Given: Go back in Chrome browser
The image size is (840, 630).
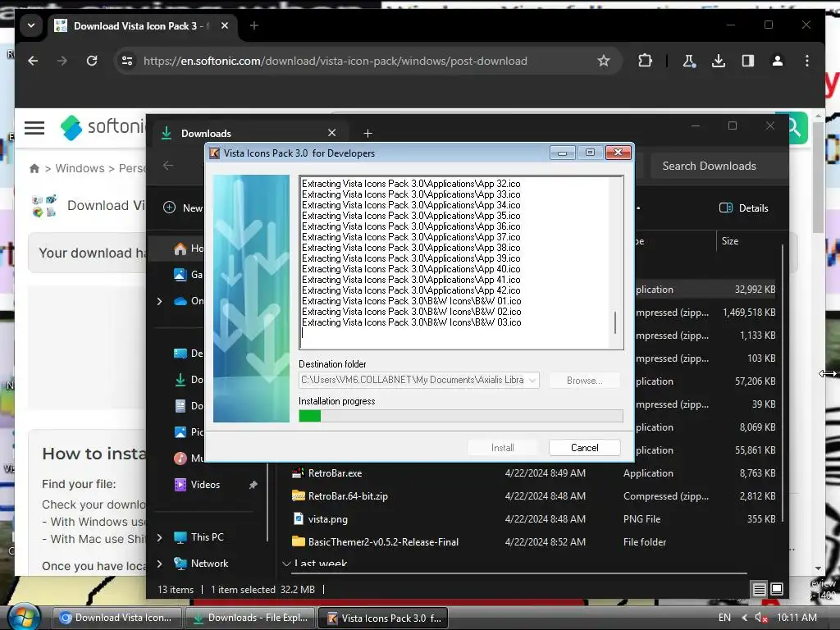Looking at the screenshot, I should pos(33,61).
